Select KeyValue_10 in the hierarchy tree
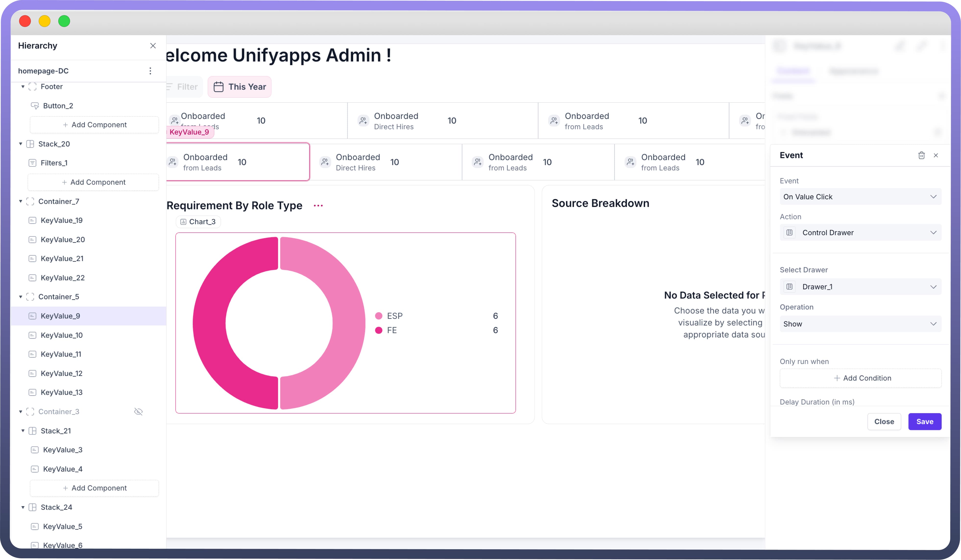 (61, 335)
